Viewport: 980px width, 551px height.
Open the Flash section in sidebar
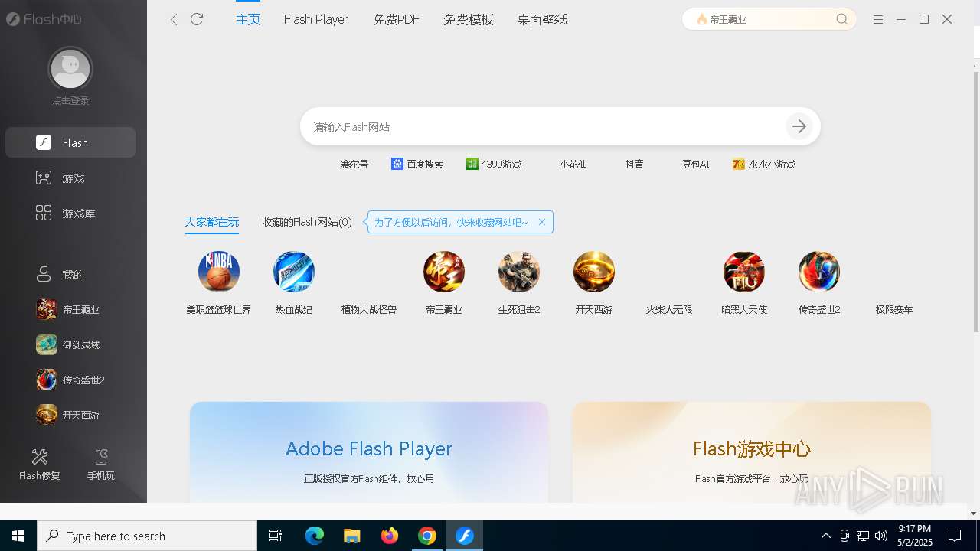[70, 142]
